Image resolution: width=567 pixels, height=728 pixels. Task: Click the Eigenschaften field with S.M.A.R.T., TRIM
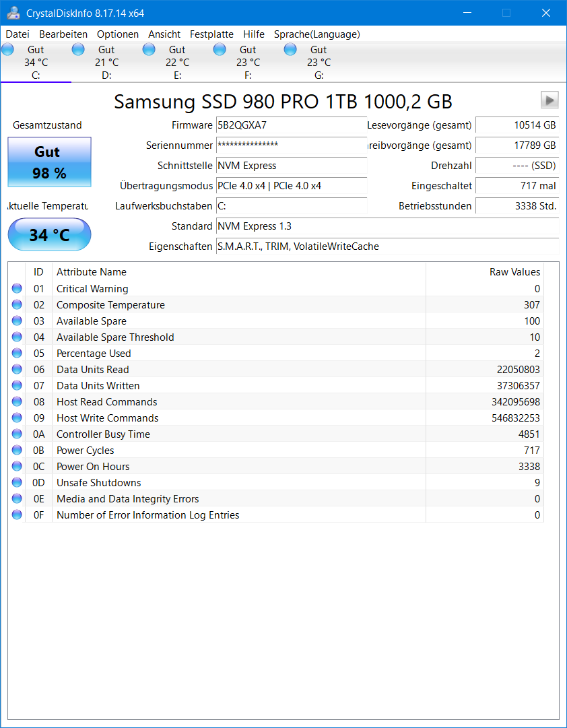pos(387,246)
